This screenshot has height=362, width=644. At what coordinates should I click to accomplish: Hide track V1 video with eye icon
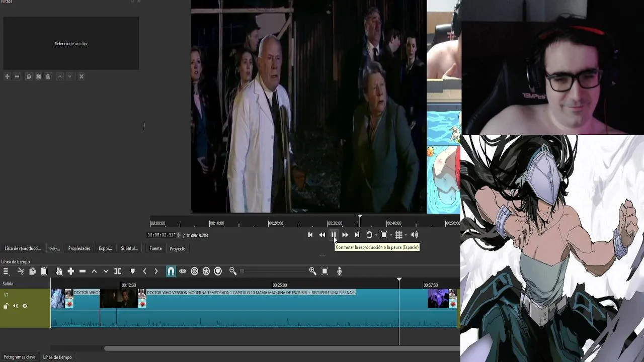pyautogui.click(x=25, y=306)
